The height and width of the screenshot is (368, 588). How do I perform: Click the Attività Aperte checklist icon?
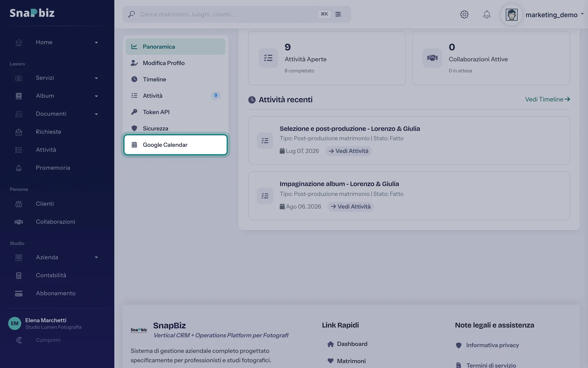tap(268, 58)
